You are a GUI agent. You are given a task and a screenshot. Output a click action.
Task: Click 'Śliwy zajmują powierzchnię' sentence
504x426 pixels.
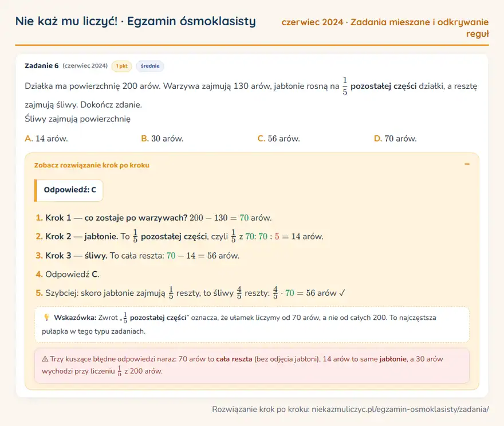(78, 119)
